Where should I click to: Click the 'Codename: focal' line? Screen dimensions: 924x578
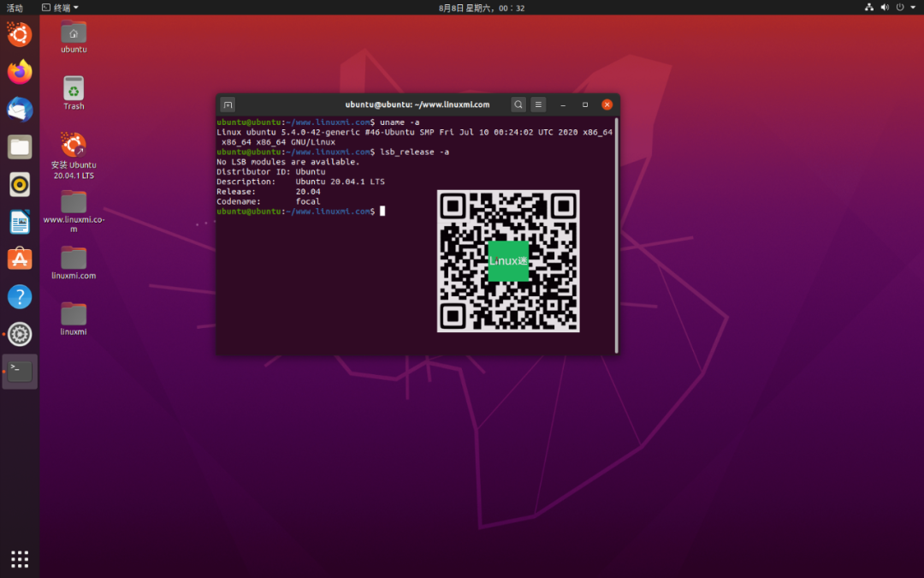(268, 201)
